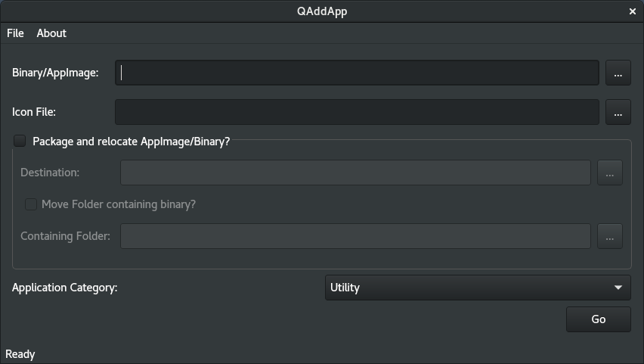Click the Containing Folder browse button

pyautogui.click(x=610, y=236)
